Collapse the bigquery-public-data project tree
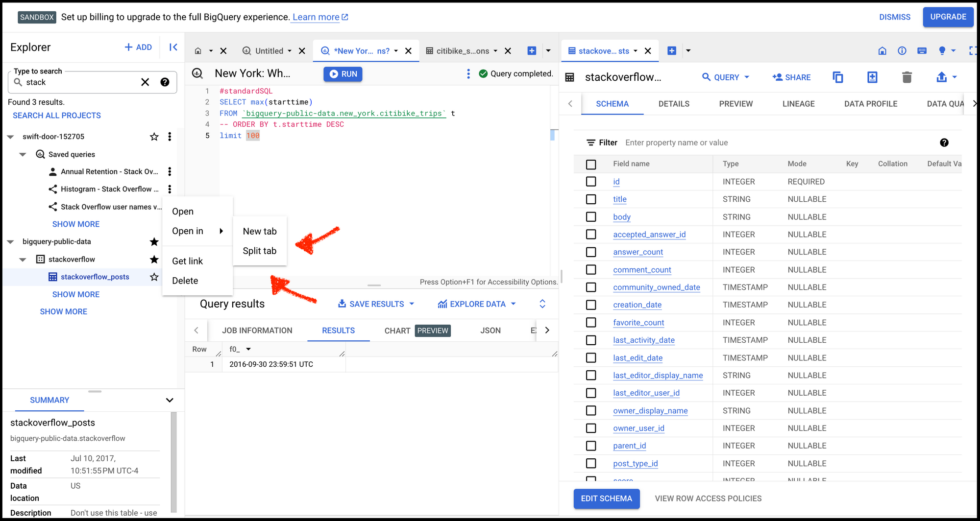Viewport: 980px width, 521px height. 10,241
